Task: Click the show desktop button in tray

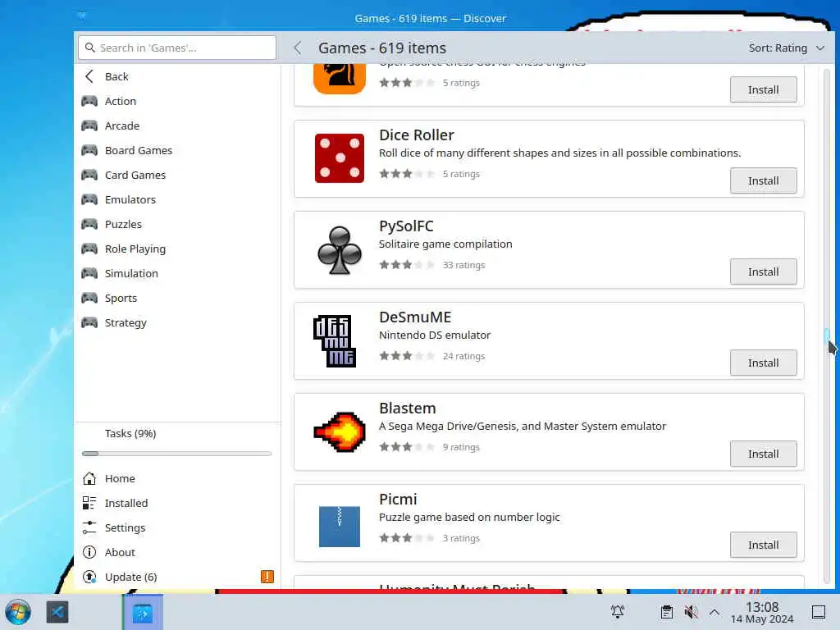Action: pyautogui.click(x=819, y=612)
